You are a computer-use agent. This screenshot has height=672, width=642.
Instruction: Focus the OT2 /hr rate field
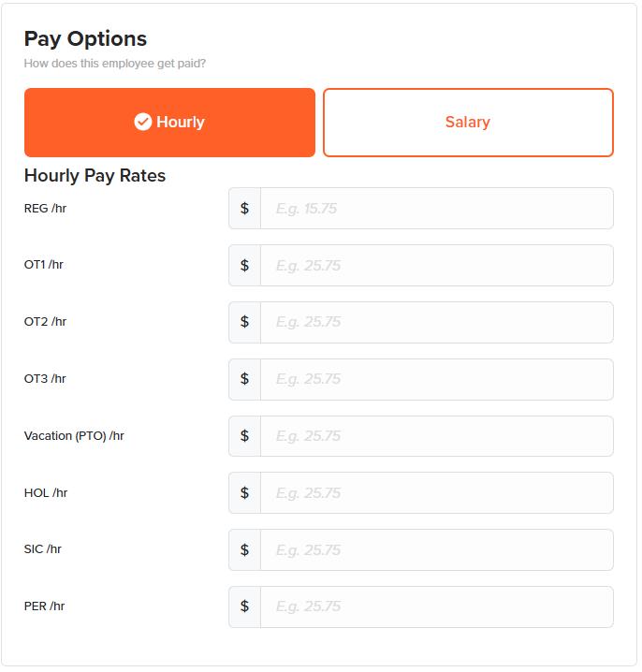(x=438, y=324)
